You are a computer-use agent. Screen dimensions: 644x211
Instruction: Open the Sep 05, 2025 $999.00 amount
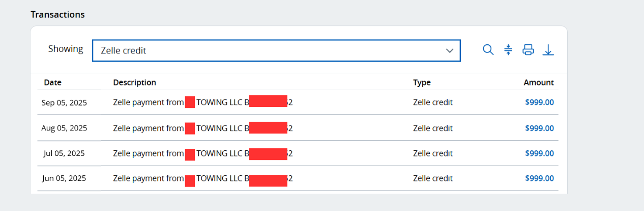(539, 102)
